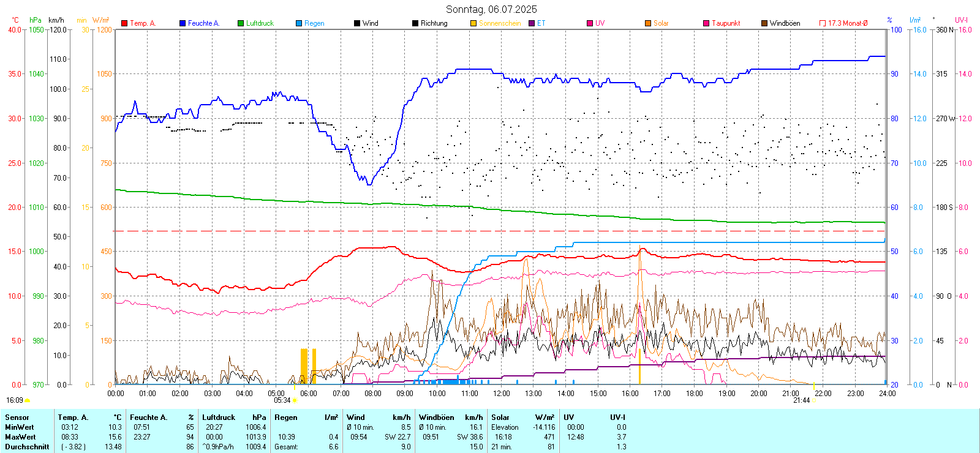Select the MaxWert row label

(x=20, y=437)
